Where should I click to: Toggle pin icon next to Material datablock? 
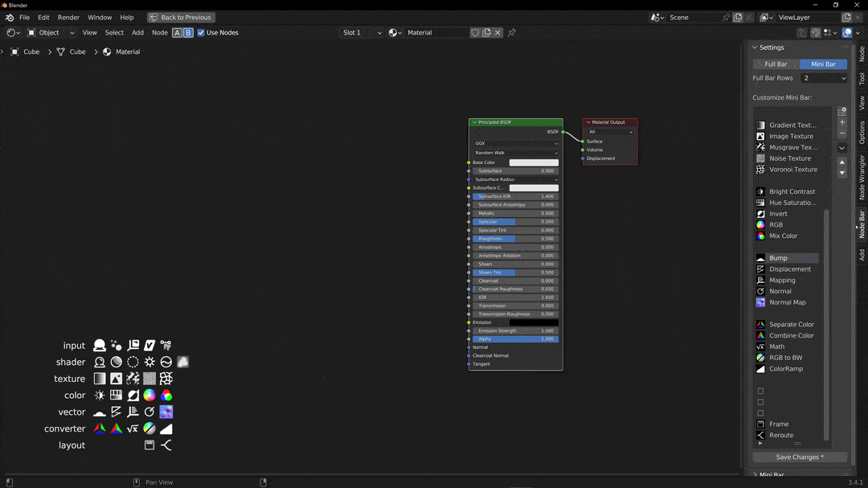tap(511, 33)
